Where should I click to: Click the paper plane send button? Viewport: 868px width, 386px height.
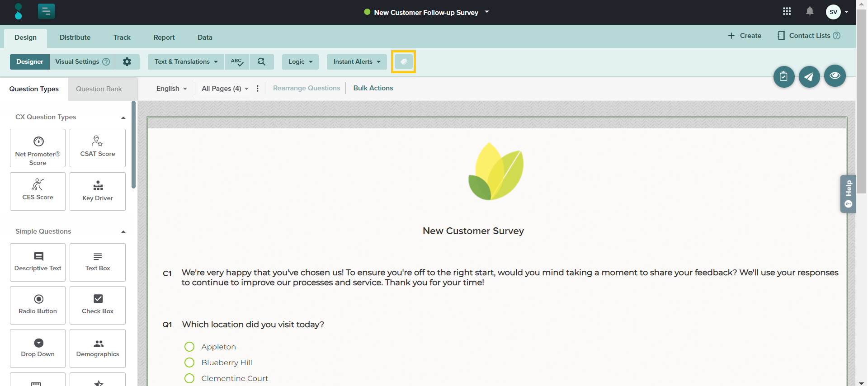point(809,77)
